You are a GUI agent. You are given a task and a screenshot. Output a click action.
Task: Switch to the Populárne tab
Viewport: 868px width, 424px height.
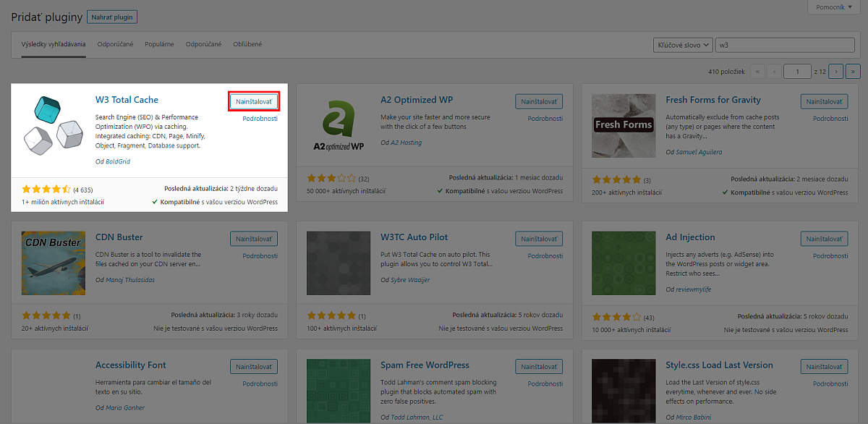[159, 44]
